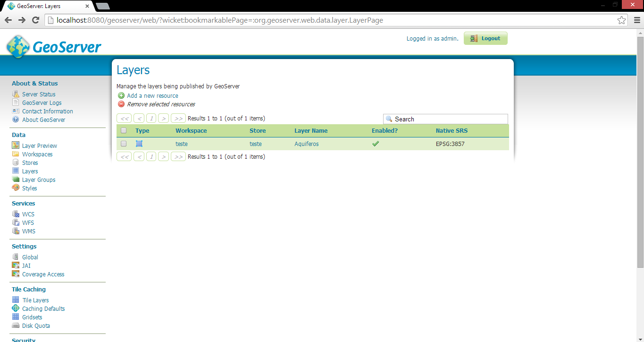644x342 pixels.
Task: Click the Workspaces folder icon
Action: pos(16,154)
